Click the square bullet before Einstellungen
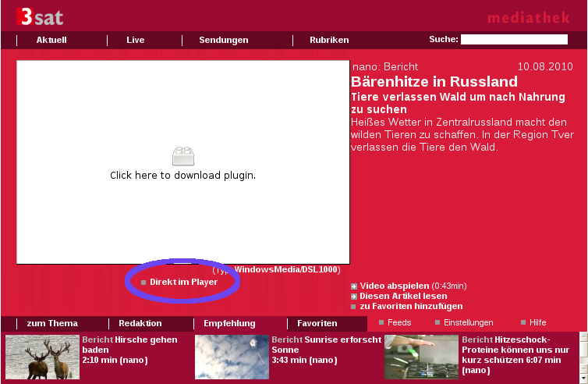 pyautogui.click(x=437, y=322)
